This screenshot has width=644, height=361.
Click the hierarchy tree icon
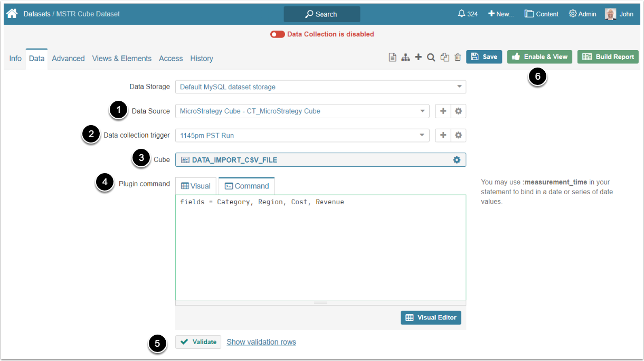coord(405,57)
